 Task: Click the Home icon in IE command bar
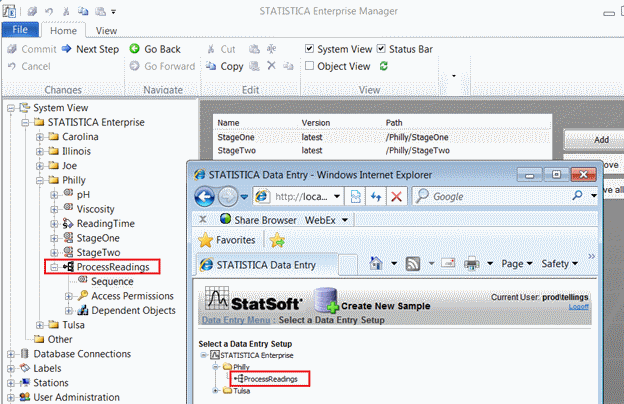click(376, 263)
